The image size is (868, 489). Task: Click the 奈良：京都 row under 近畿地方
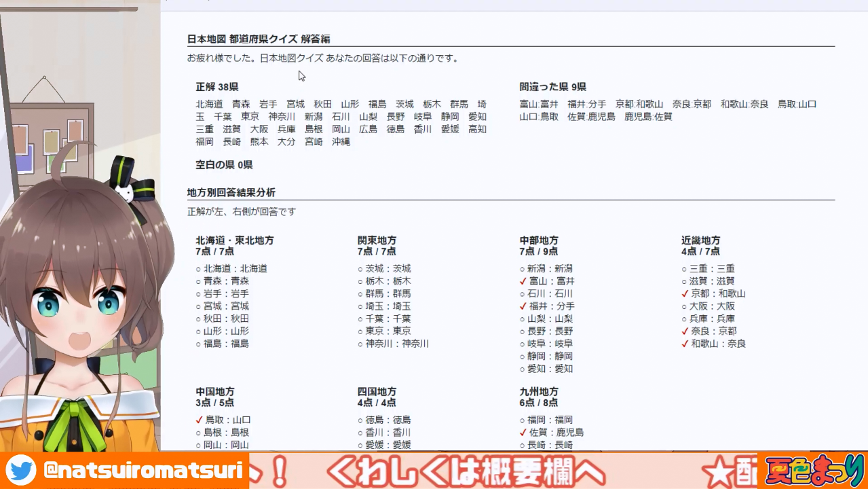pos(709,331)
